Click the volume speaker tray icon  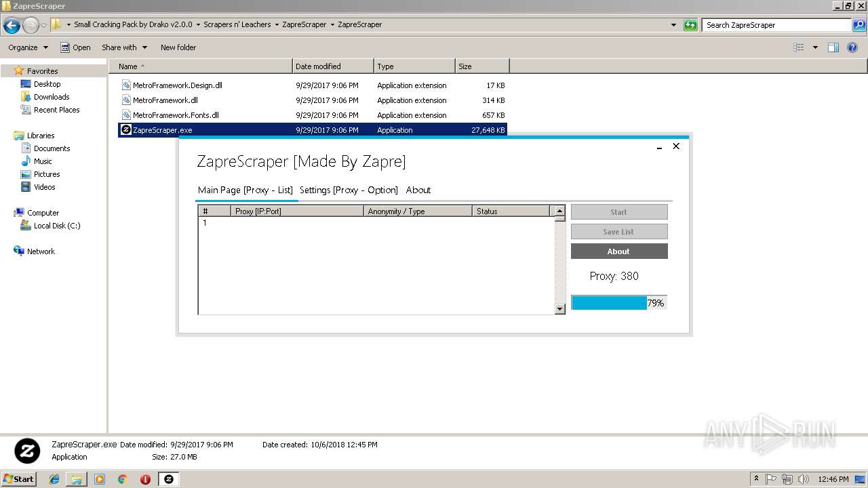pyautogui.click(x=804, y=479)
